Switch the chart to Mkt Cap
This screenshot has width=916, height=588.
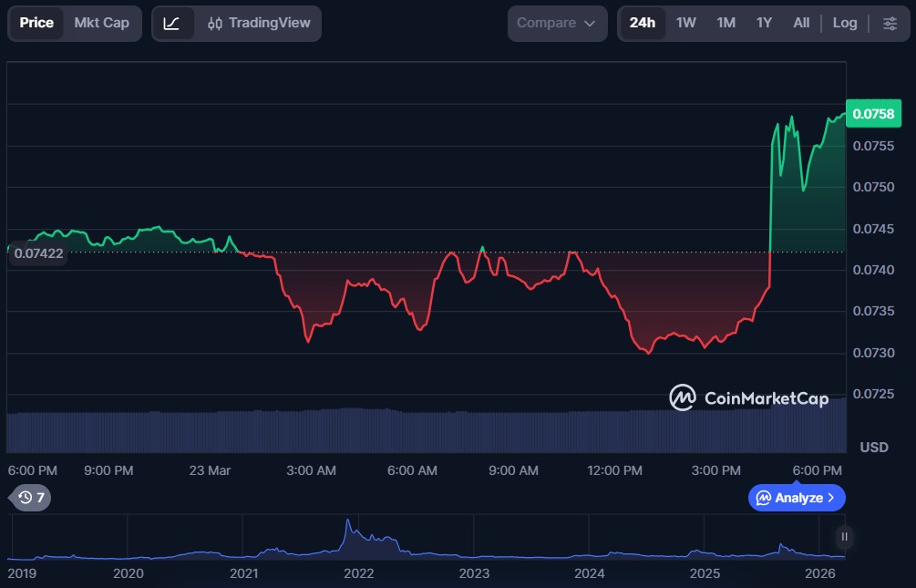(x=102, y=23)
